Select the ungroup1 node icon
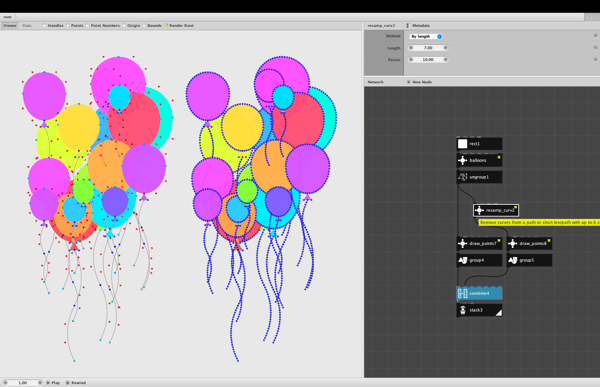The image size is (600, 387). (462, 177)
